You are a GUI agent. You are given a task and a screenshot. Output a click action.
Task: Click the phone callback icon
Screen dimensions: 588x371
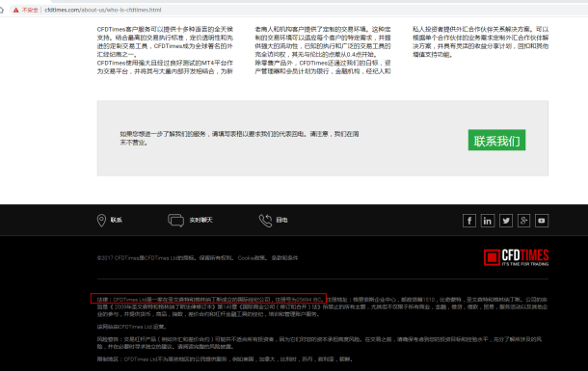pyautogui.click(x=265, y=221)
